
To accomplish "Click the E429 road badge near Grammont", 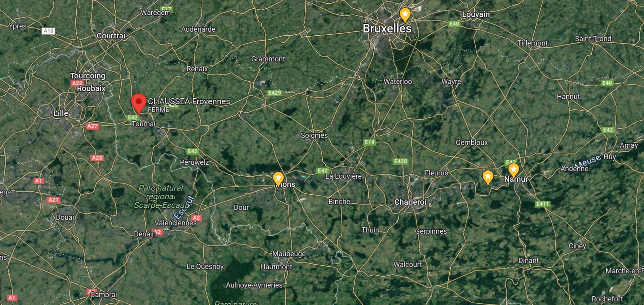I will (275, 93).
